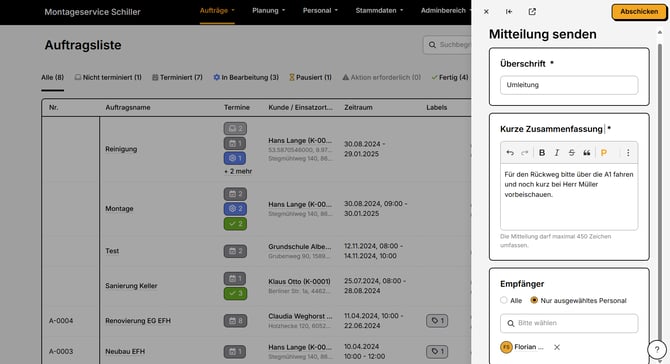Switch to the Fertig (4) tab
The width and height of the screenshot is (670, 364).
450,77
